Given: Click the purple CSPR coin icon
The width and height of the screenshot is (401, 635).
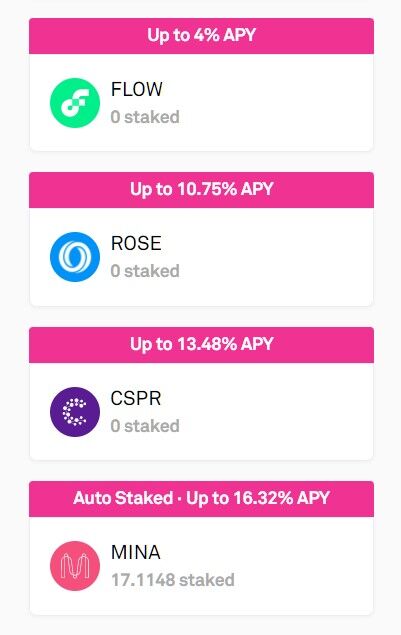Looking at the screenshot, I should pos(75,412).
